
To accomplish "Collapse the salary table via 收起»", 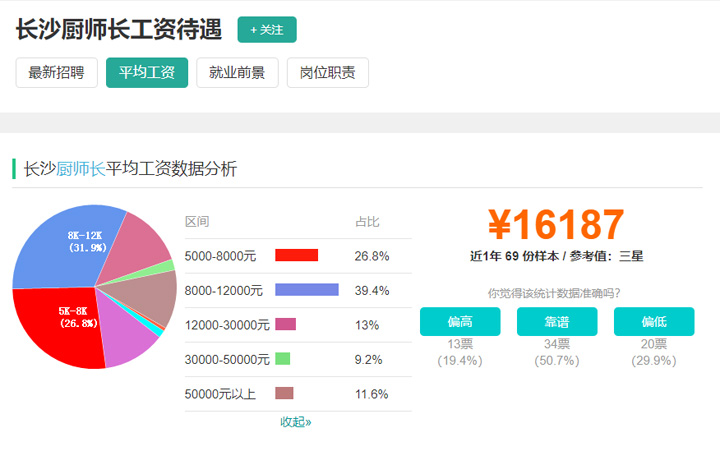I will (x=296, y=422).
